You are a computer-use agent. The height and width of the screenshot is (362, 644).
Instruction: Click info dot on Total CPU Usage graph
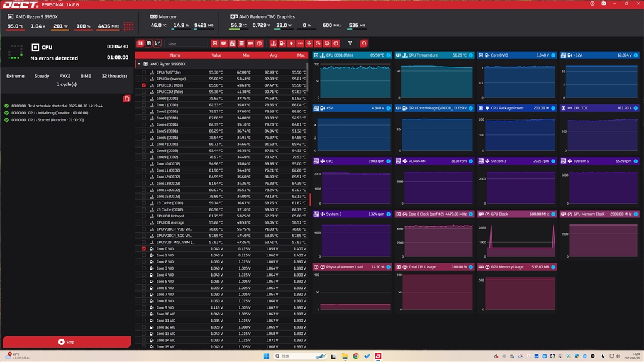tap(470, 267)
